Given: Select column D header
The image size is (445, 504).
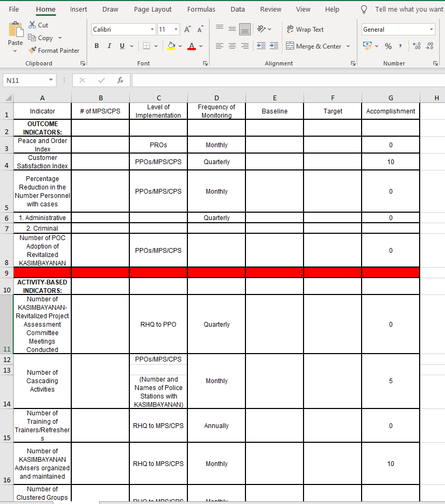Looking at the screenshot, I should pyautogui.click(x=216, y=98).
